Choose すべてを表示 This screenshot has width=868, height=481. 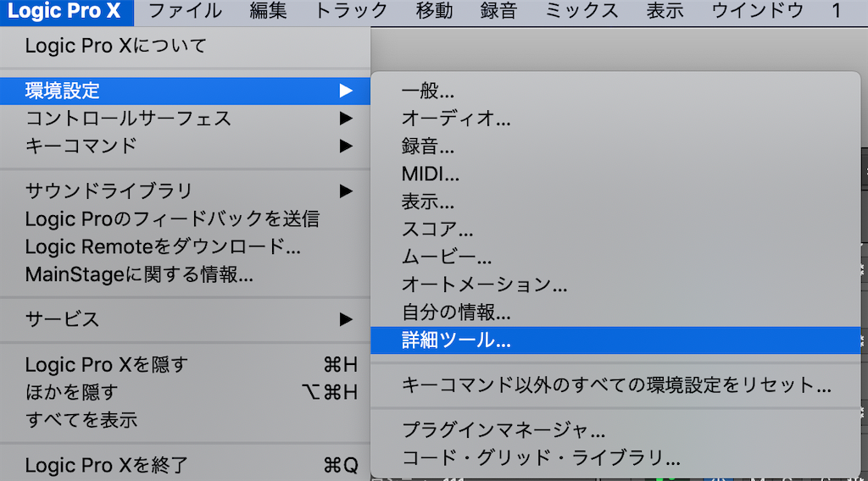point(186,420)
